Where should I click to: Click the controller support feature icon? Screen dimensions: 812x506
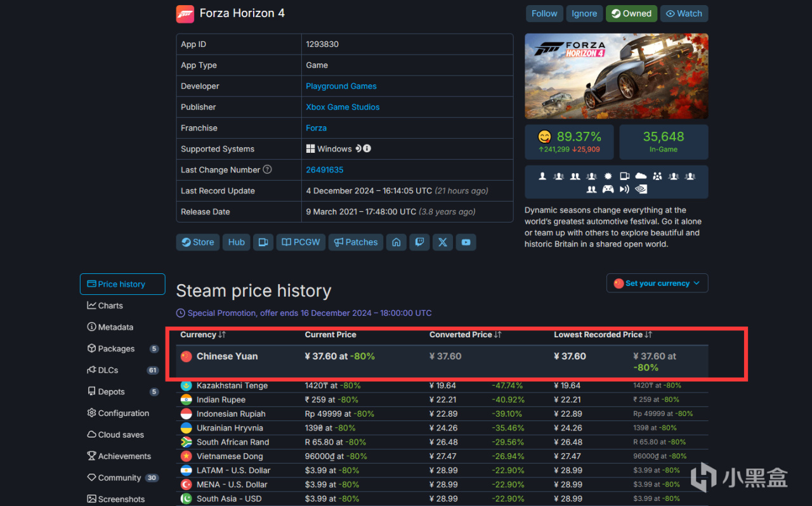click(x=608, y=189)
